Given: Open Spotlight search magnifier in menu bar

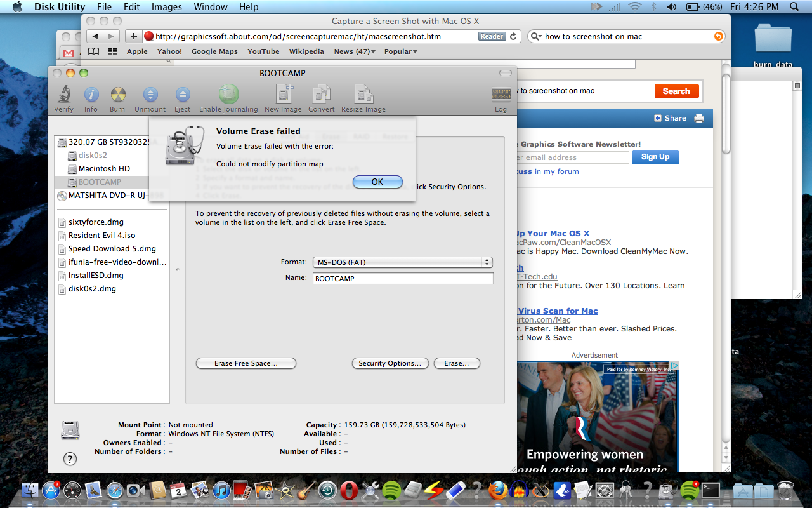Looking at the screenshot, I should click(x=794, y=7).
